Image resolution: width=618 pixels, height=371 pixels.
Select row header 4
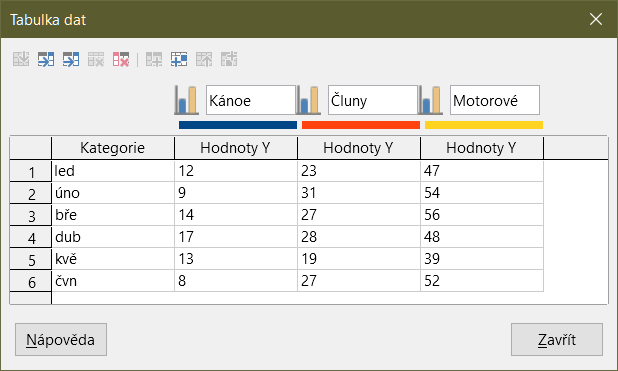point(31,237)
